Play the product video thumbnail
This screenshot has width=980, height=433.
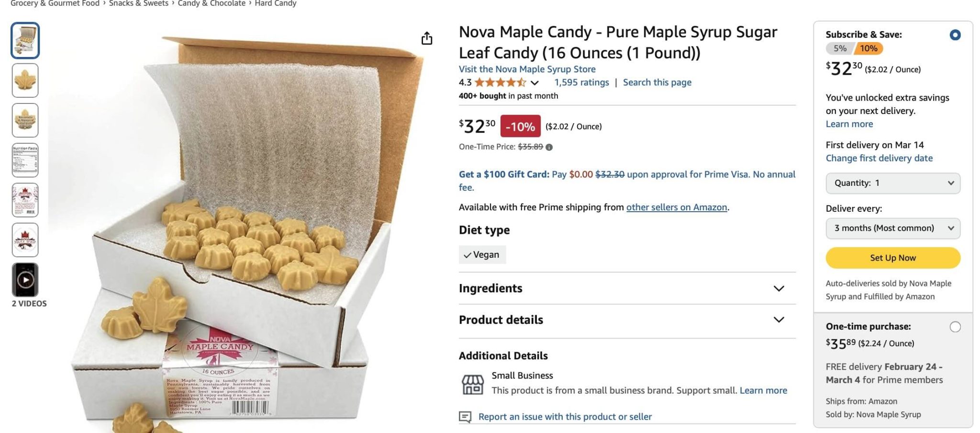(25, 280)
